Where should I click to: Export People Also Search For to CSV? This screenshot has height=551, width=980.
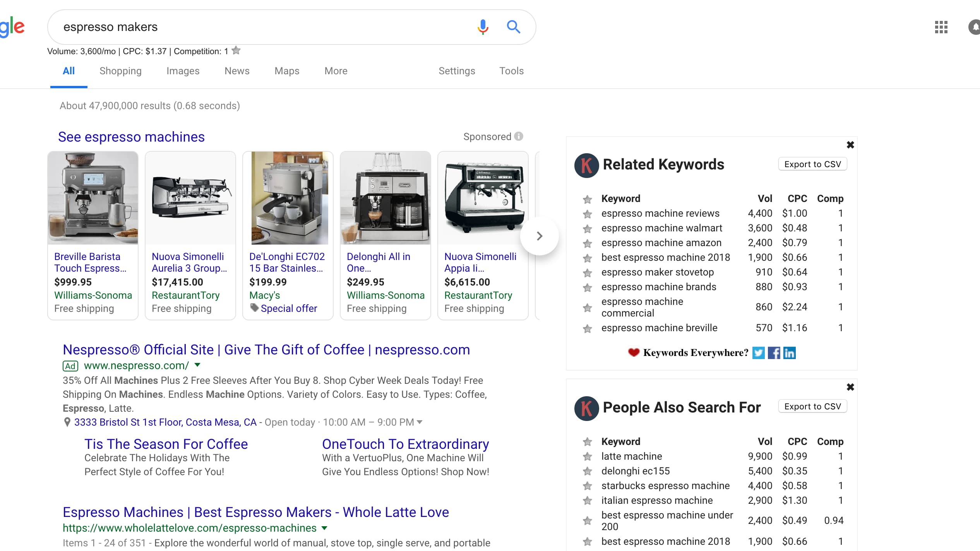[x=812, y=406]
